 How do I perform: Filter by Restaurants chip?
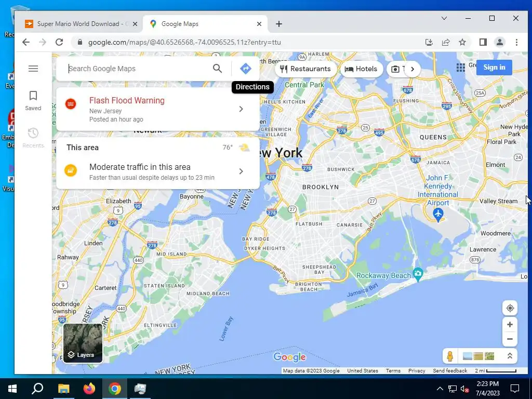click(x=305, y=69)
